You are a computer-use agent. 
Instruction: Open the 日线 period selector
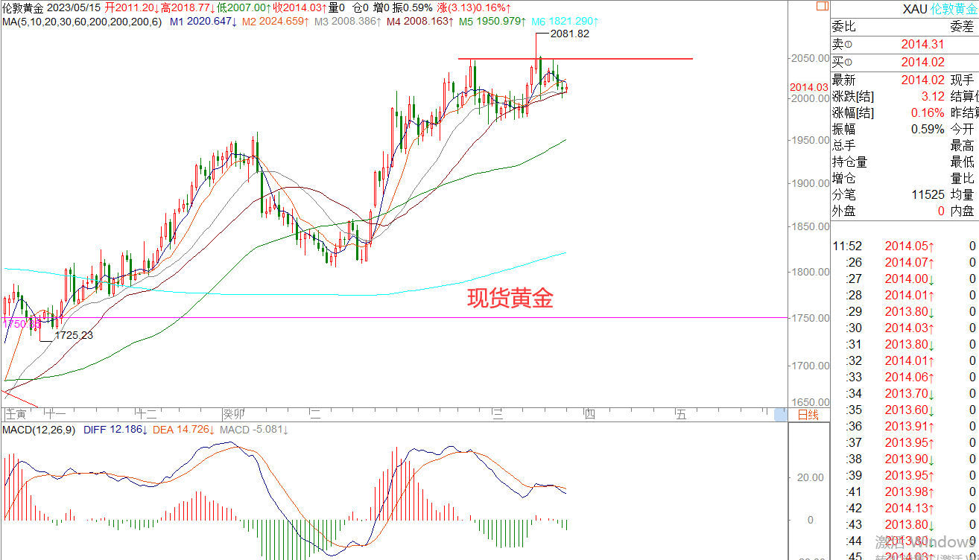tap(808, 415)
